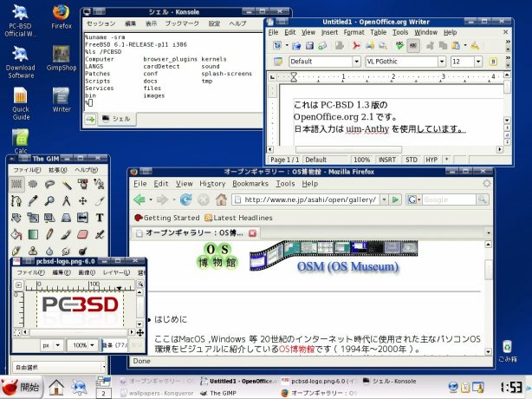Click Firefox reload button
The image size is (532, 399).
click(185, 199)
